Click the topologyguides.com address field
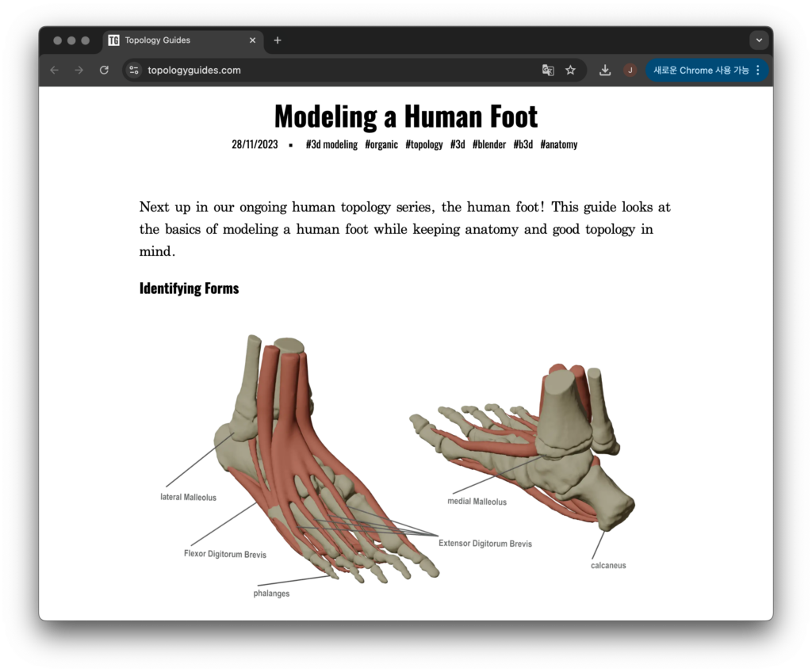812x672 pixels. click(317, 71)
